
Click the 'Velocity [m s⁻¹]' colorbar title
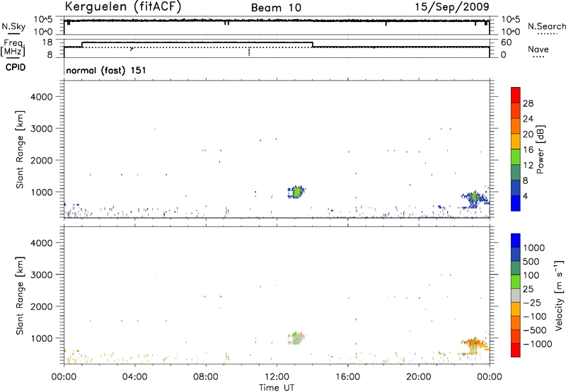point(559,295)
